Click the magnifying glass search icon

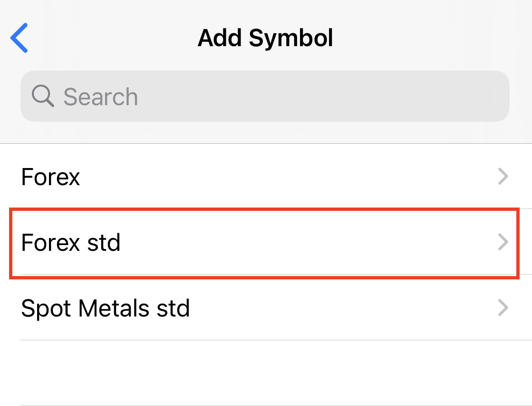pos(43,96)
